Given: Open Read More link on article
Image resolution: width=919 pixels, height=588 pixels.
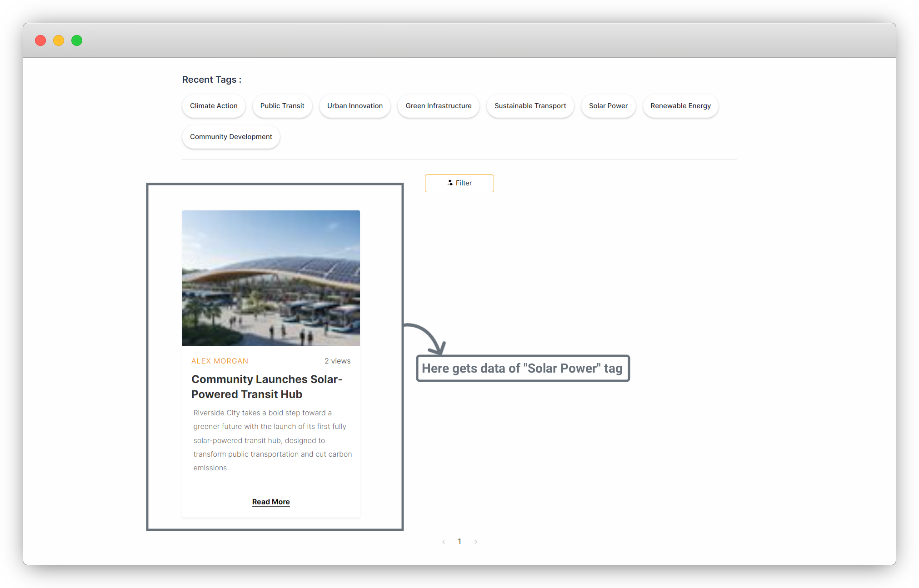Looking at the screenshot, I should (x=271, y=502).
